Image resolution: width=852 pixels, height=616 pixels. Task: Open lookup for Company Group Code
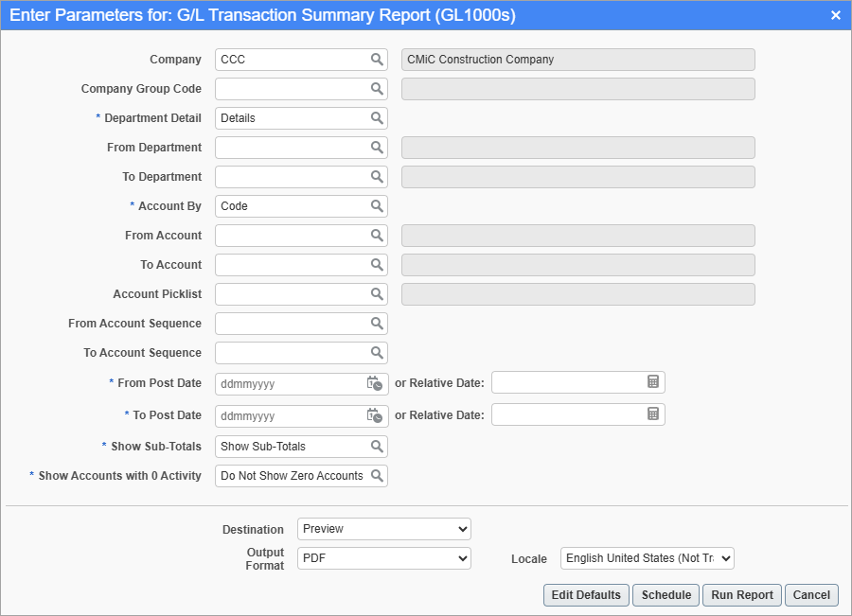(377, 89)
